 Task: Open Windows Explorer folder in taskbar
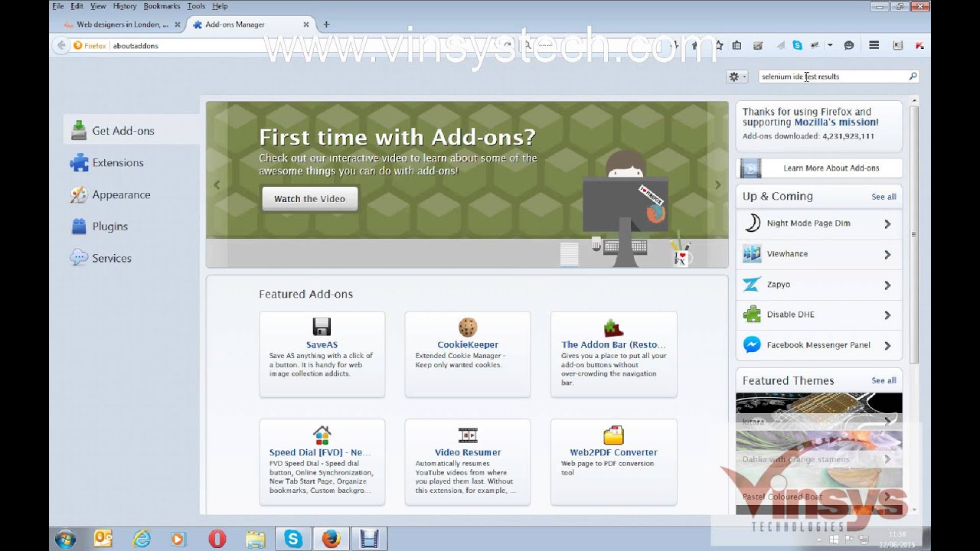(255, 539)
